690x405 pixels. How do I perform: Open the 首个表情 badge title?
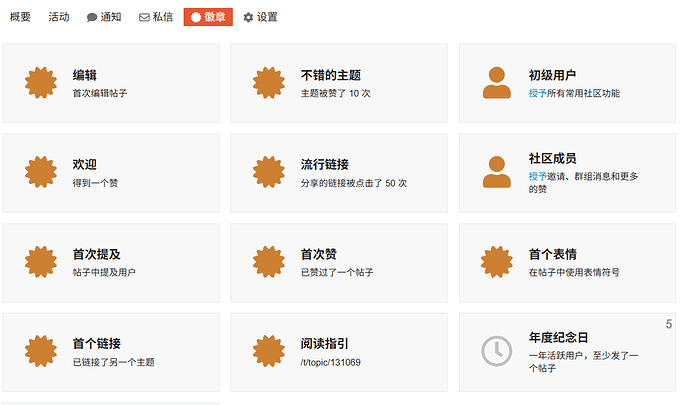coord(552,254)
